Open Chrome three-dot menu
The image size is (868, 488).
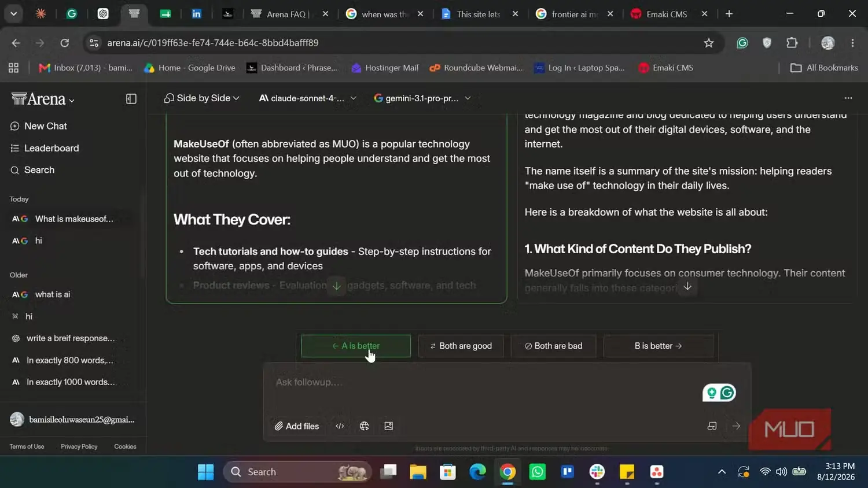click(x=852, y=43)
